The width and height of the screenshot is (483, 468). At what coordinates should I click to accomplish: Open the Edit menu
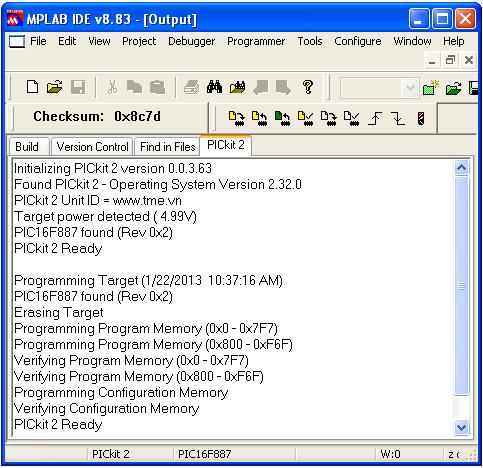[x=67, y=41]
